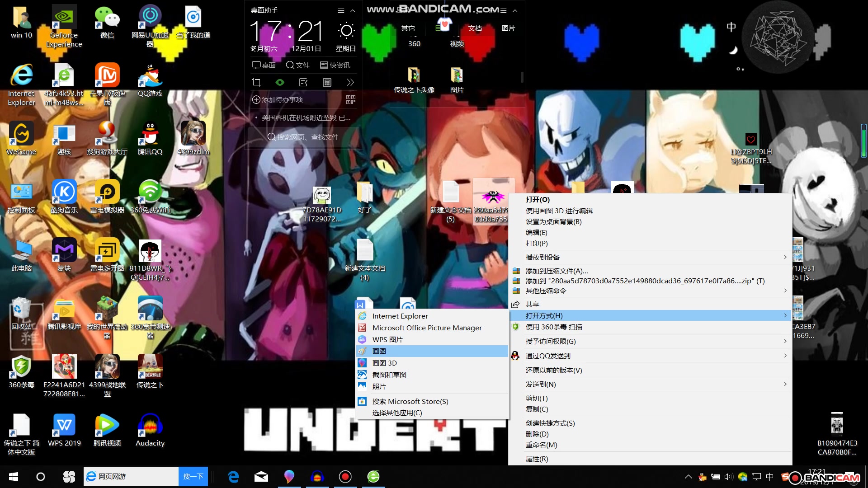Open the 网易UU加速器 shortcut

[150, 26]
